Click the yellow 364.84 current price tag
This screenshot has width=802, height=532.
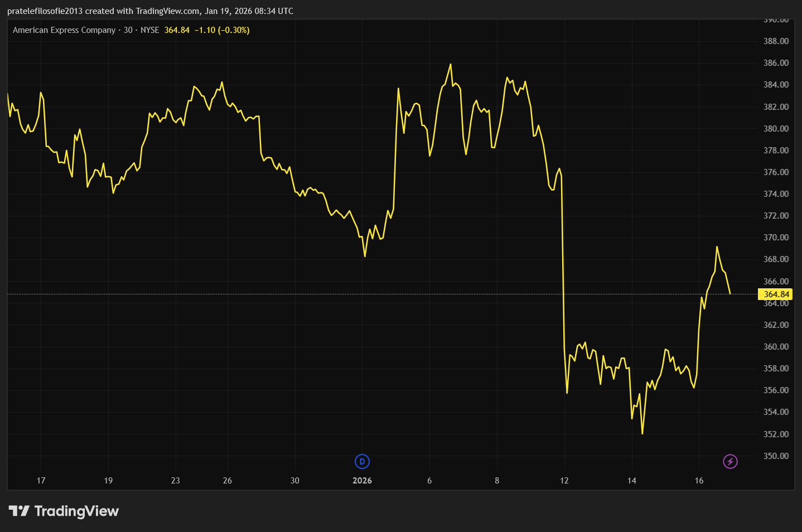point(776,294)
